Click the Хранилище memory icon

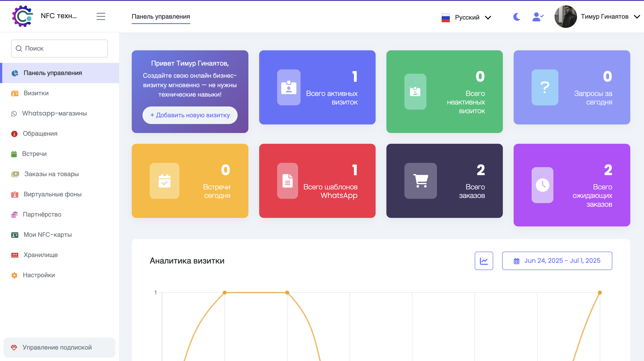[15, 255]
